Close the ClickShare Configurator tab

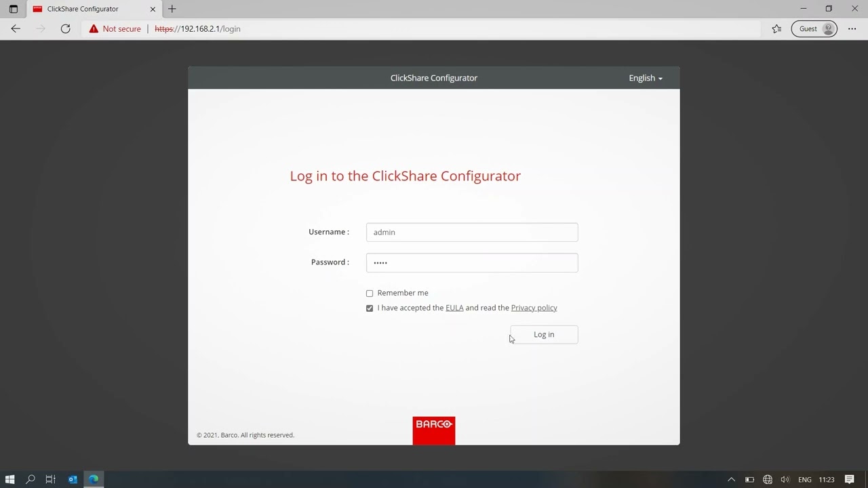[x=153, y=9]
